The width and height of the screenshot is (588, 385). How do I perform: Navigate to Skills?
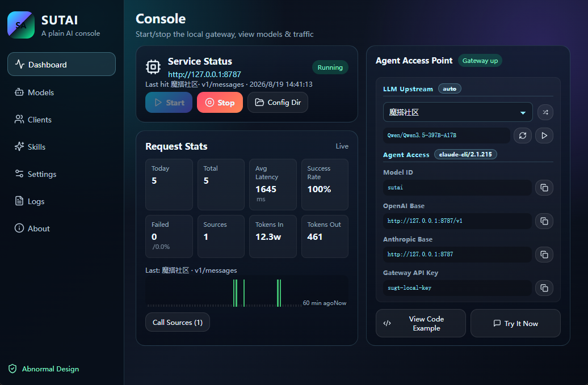coord(61,147)
